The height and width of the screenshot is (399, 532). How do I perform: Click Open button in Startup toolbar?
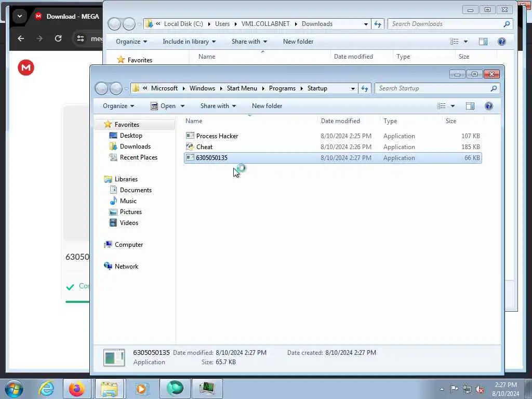click(x=164, y=106)
